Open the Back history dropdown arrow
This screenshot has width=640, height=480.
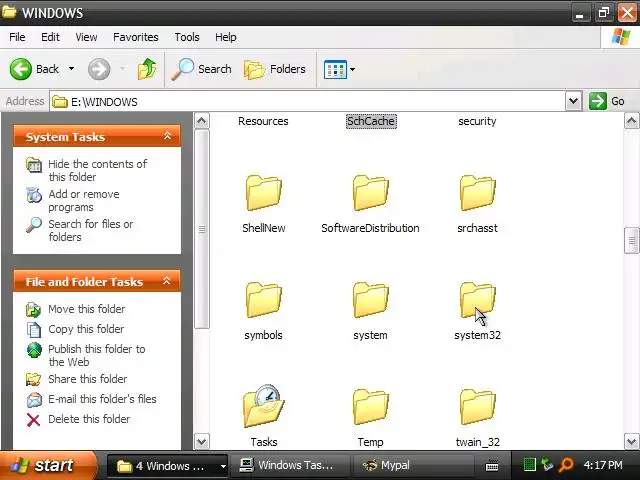(71, 69)
